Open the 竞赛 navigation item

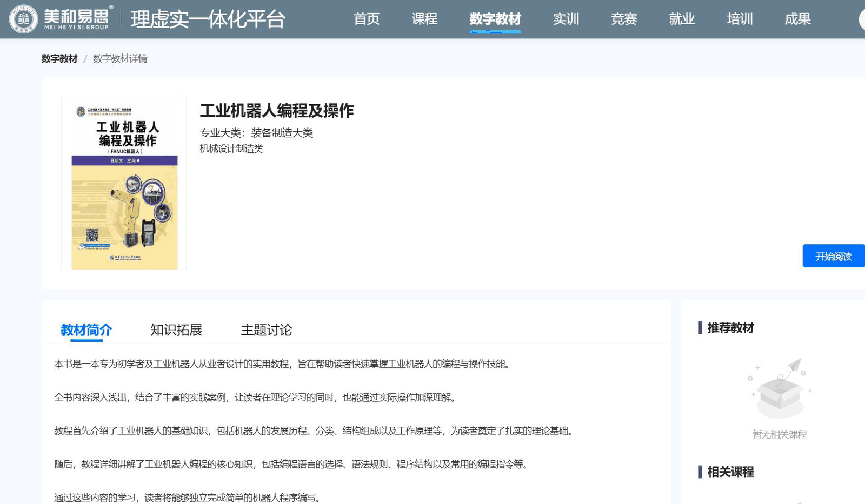[x=624, y=19]
